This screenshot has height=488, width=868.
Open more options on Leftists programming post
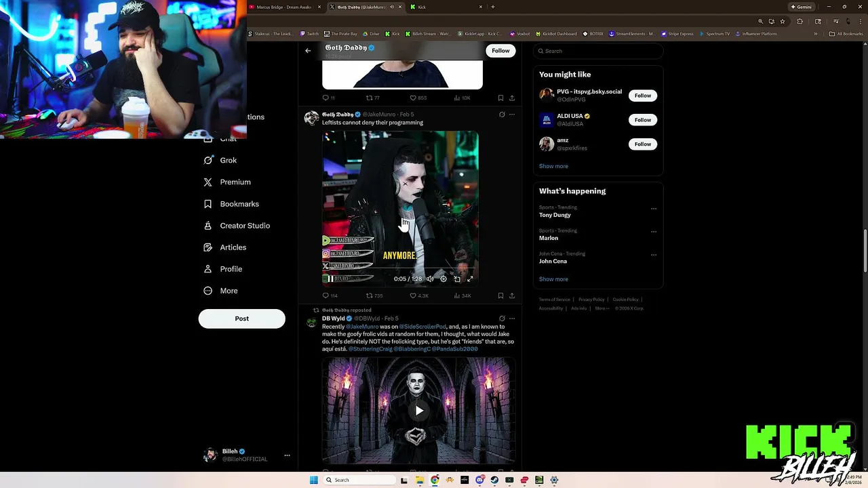click(512, 115)
